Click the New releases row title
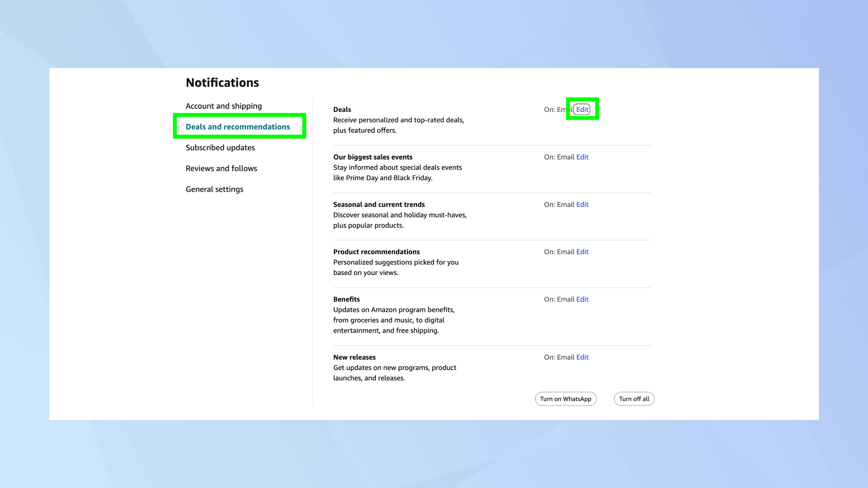868x488 pixels. 354,357
